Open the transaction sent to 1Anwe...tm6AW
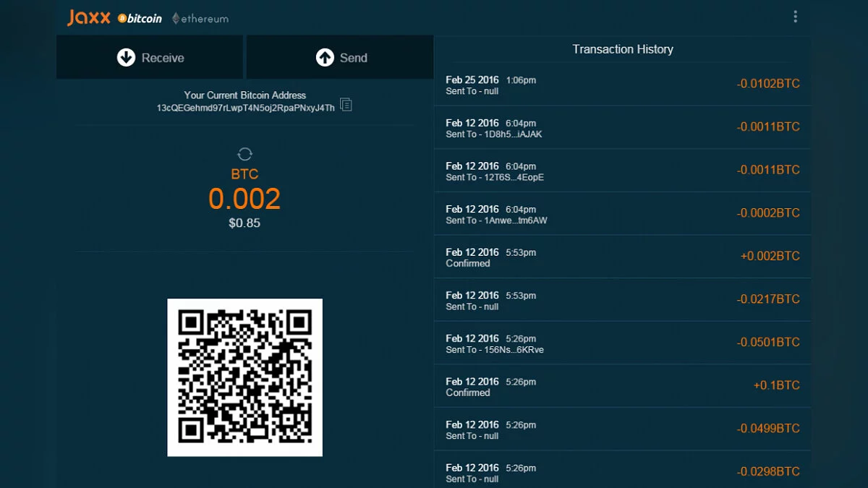The height and width of the screenshot is (488, 868). 623,214
